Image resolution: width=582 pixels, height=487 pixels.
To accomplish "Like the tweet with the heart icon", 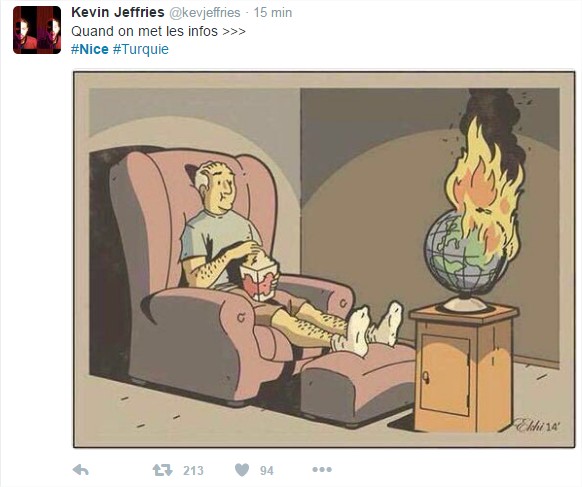I will [242, 470].
